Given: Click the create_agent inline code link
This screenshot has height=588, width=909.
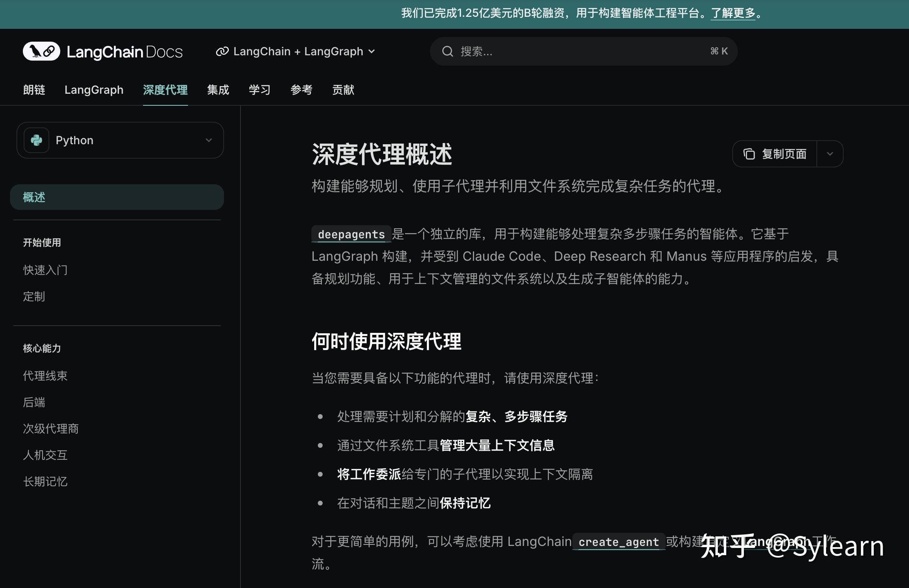Looking at the screenshot, I should tap(619, 542).
